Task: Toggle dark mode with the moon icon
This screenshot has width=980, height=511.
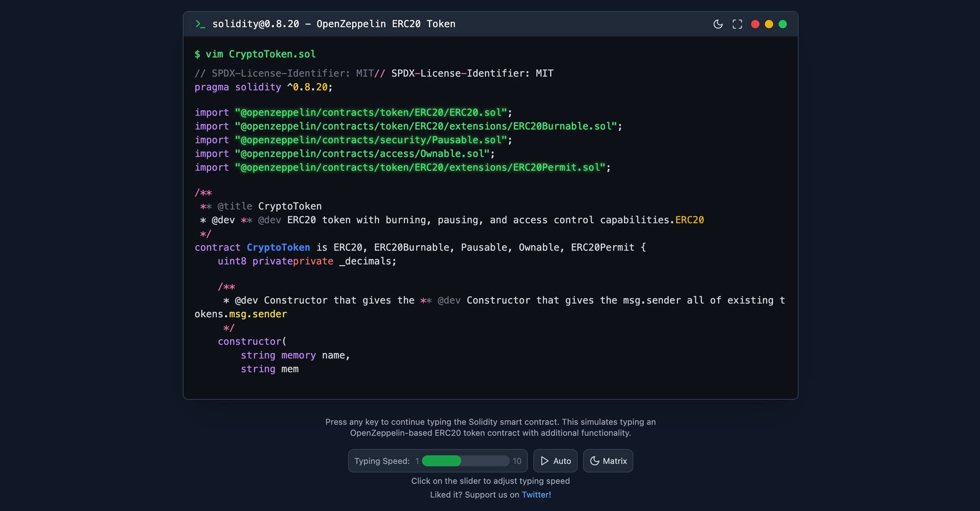Action: coord(718,24)
